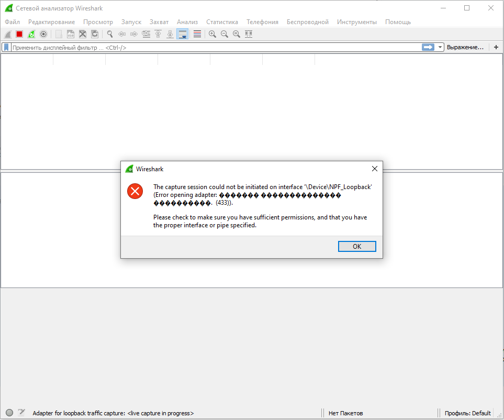This screenshot has height=420, width=504.
Task: Restart the current capture with the green fin
Action: [31, 34]
